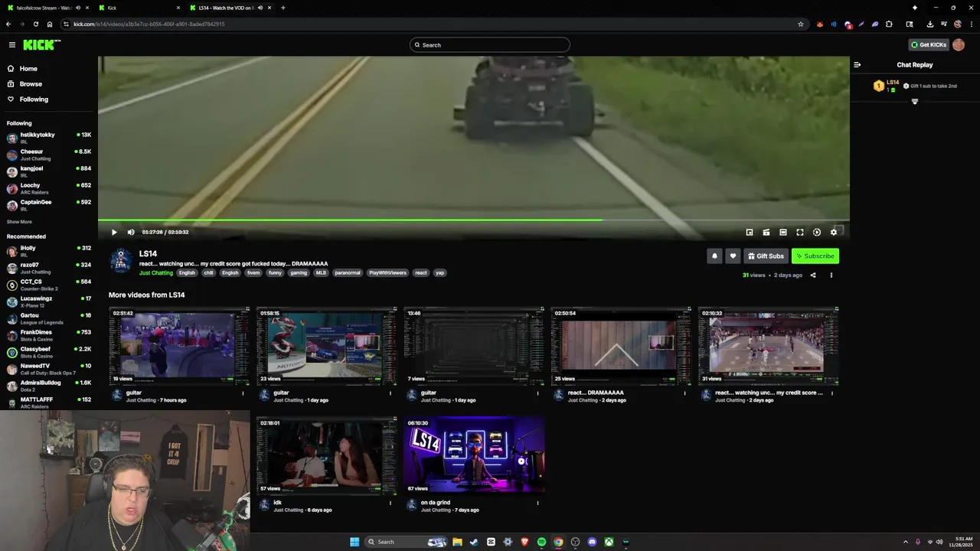Open Cheesur channel in sidebar
980x551 pixels.
[x=49, y=155]
